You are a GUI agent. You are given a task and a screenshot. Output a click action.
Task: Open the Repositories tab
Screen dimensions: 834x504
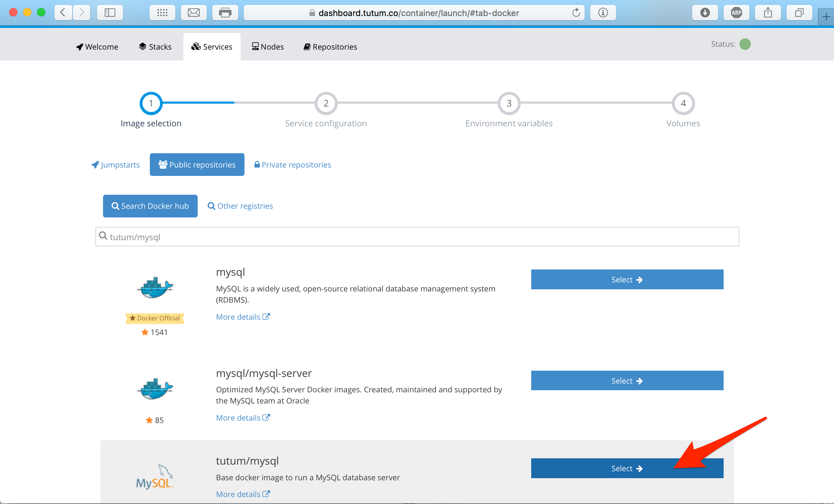[x=330, y=47]
